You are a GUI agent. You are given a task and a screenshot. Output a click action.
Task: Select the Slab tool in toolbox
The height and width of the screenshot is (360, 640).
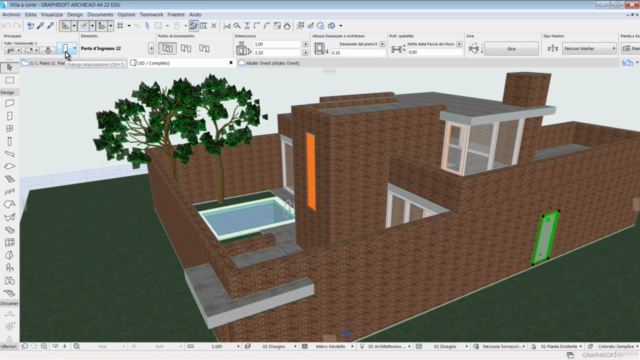pyautogui.click(x=9, y=167)
